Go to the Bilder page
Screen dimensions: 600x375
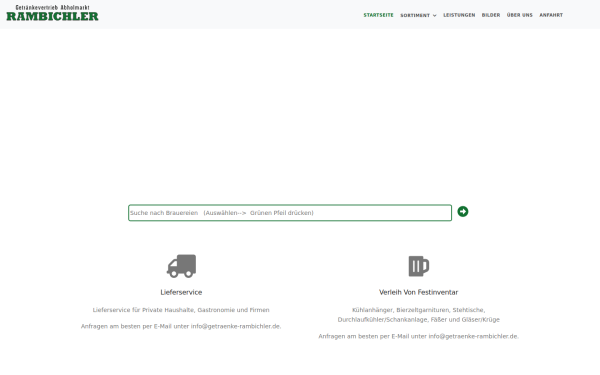pyautogui.click(x=491, y=15)
